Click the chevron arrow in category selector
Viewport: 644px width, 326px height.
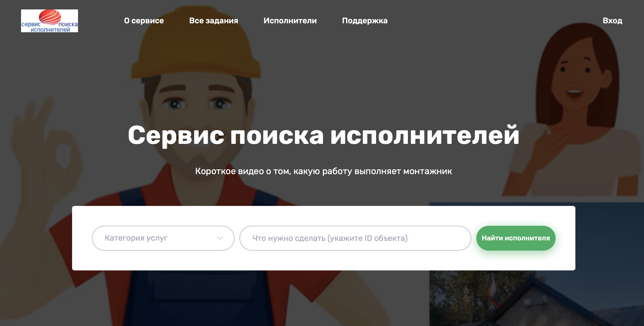(x=220, y=238)
